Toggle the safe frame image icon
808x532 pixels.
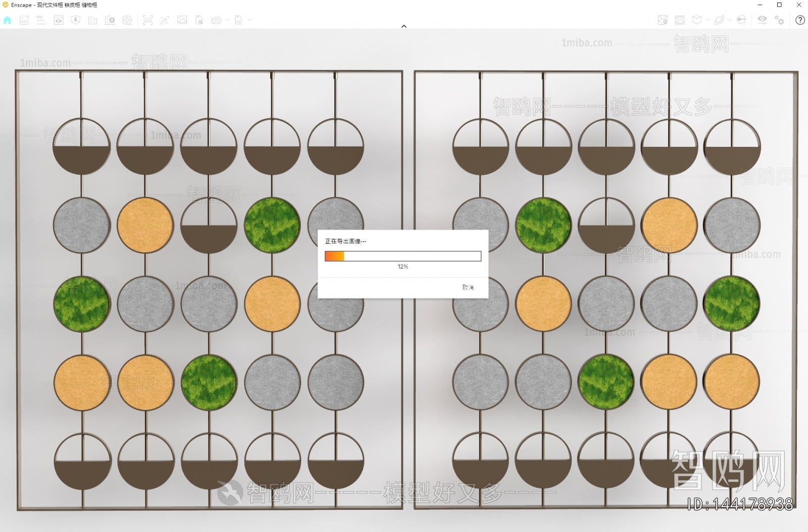[x=680, y=20]
